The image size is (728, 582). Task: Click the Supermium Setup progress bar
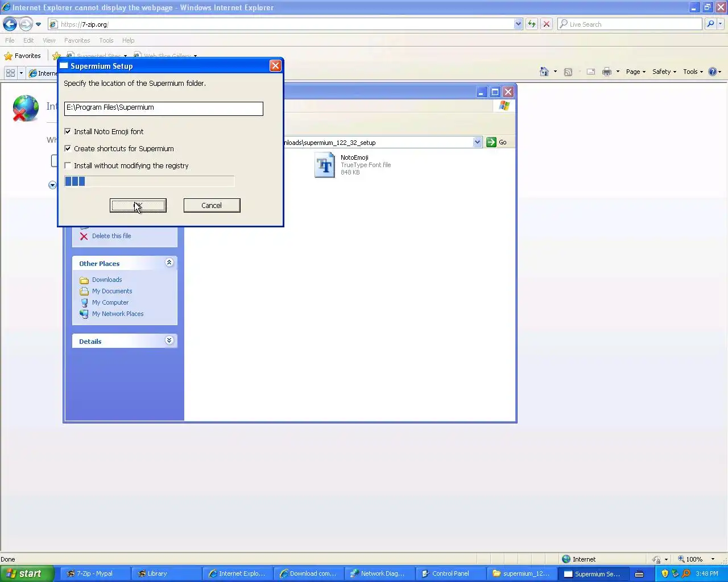tap(149, 181)
